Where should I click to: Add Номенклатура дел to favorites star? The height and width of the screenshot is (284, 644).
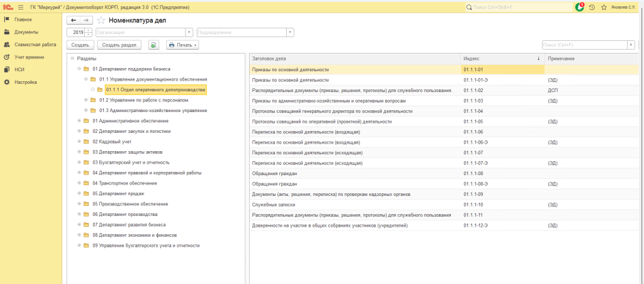coord(101,20)
